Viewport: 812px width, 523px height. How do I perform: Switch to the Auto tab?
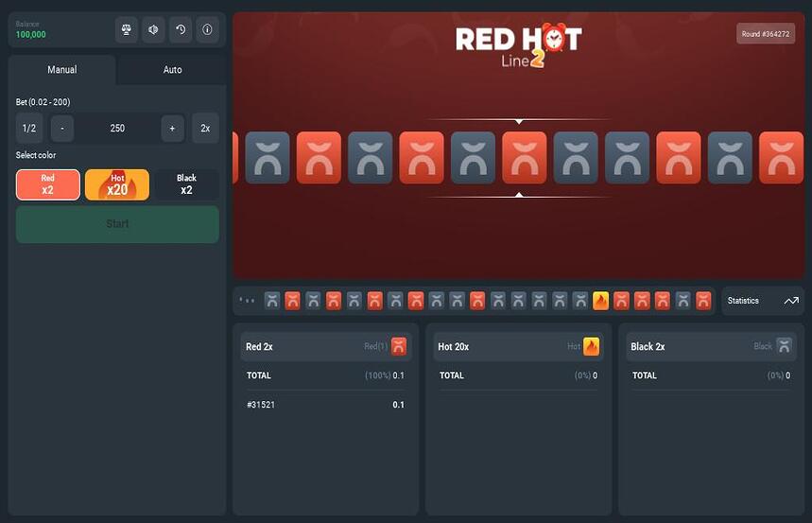(x=172, y=69)
